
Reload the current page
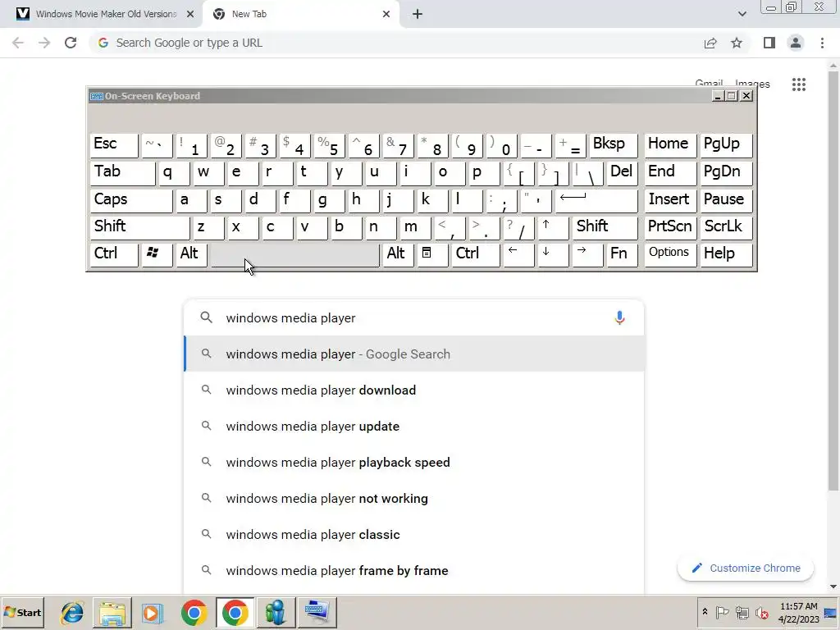[71, 43]
